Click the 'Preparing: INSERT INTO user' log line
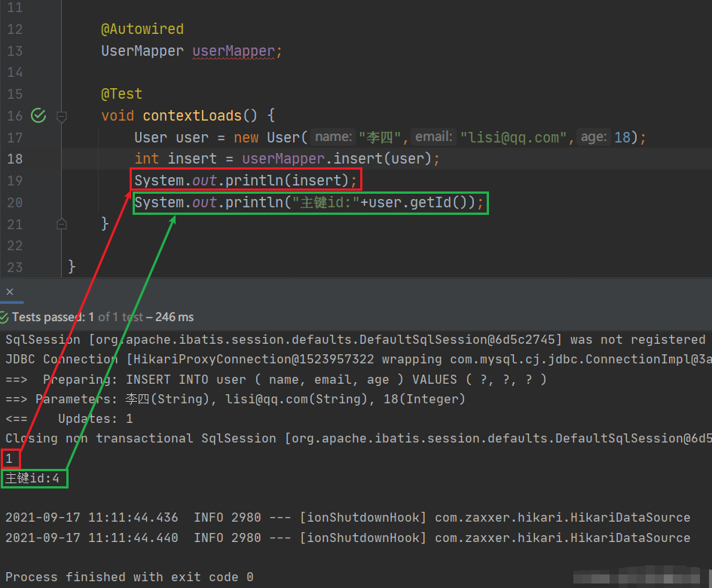The image size is (712, 588). (x=276, y=379)
